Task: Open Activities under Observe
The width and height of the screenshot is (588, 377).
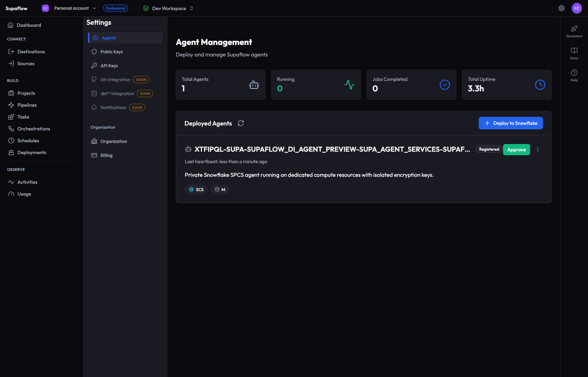Action: [27, 182]
